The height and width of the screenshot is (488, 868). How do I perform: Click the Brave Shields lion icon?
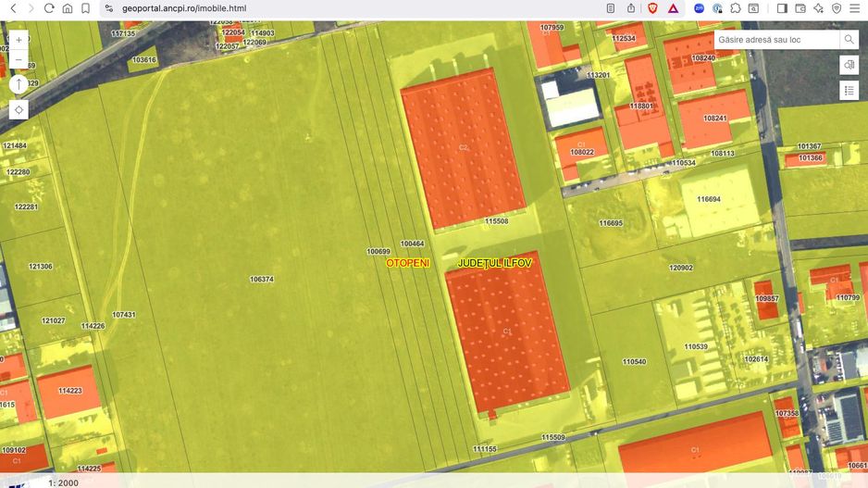[652, 8]
